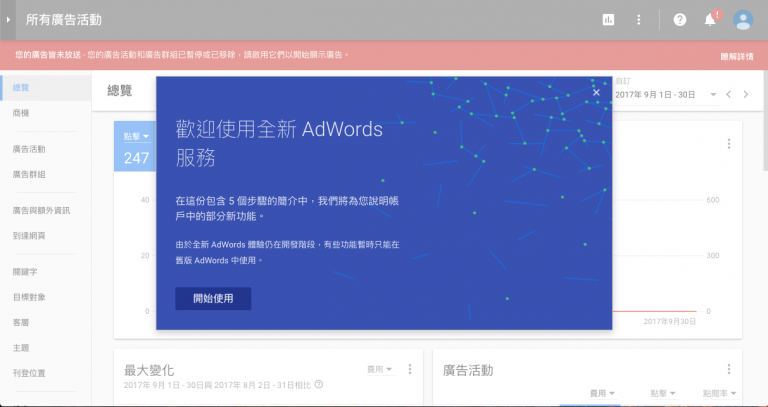Click the 開始使用 button
This screenshot has width=768, height=407.
click(213, 299)
